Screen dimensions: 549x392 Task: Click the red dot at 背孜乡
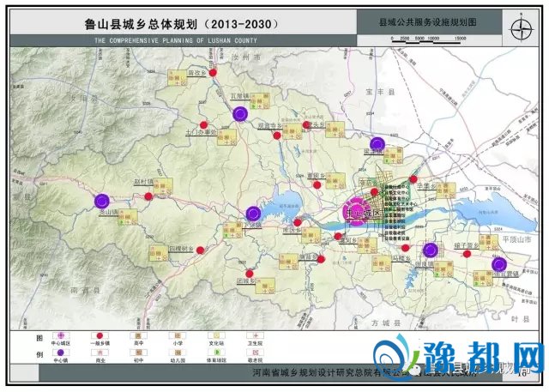pos(213,74)
